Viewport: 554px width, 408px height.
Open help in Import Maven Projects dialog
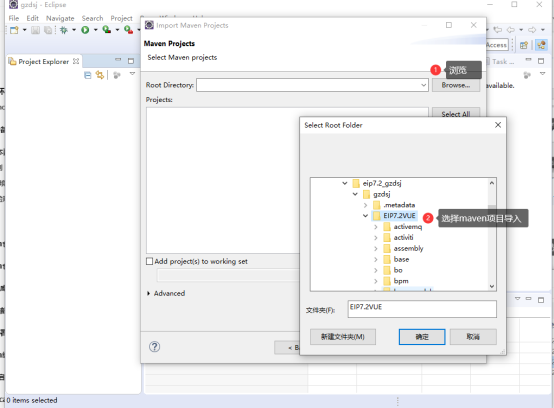click(154, 347)
